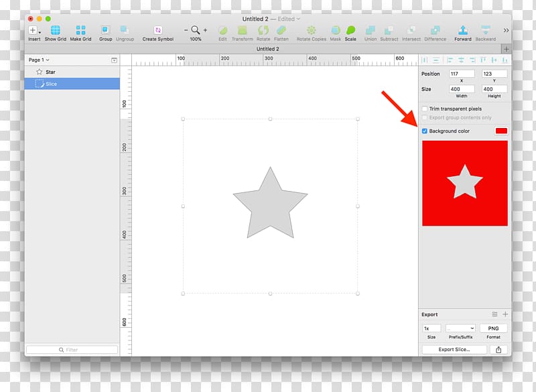Screen dimensions: 536x392
Task: Click the Difference boolean operation
Action: click(x=435, y=30)
